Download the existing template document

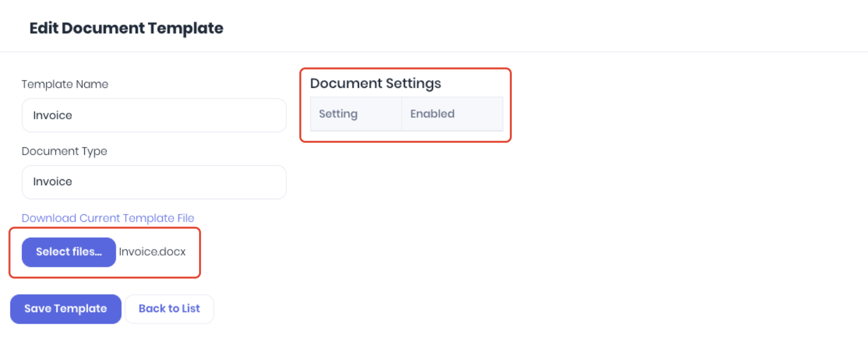(108, 218)
